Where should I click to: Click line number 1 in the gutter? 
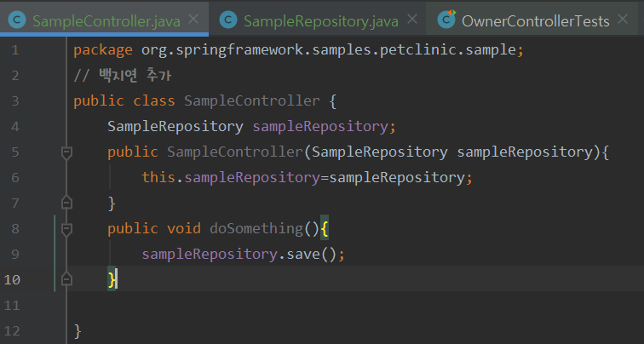tap(15, 50)
